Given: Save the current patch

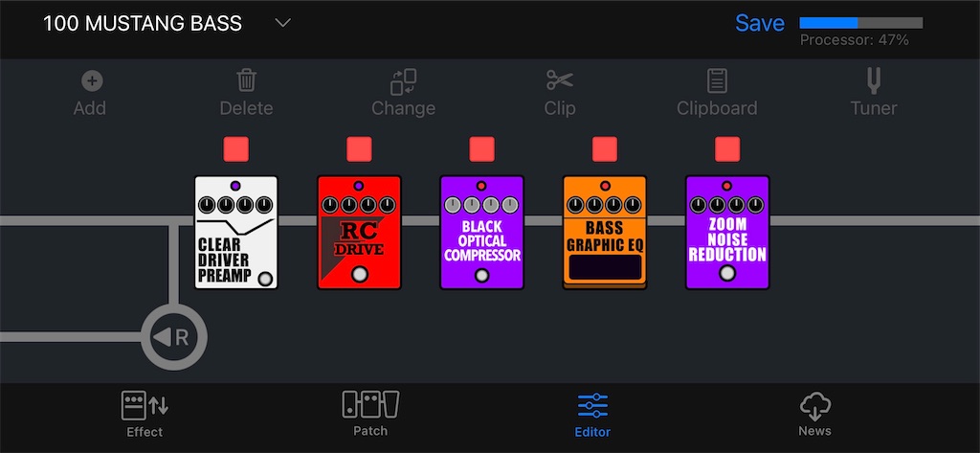Looking at the screenshot, I should pyautogui.click(x=759, y=23).
